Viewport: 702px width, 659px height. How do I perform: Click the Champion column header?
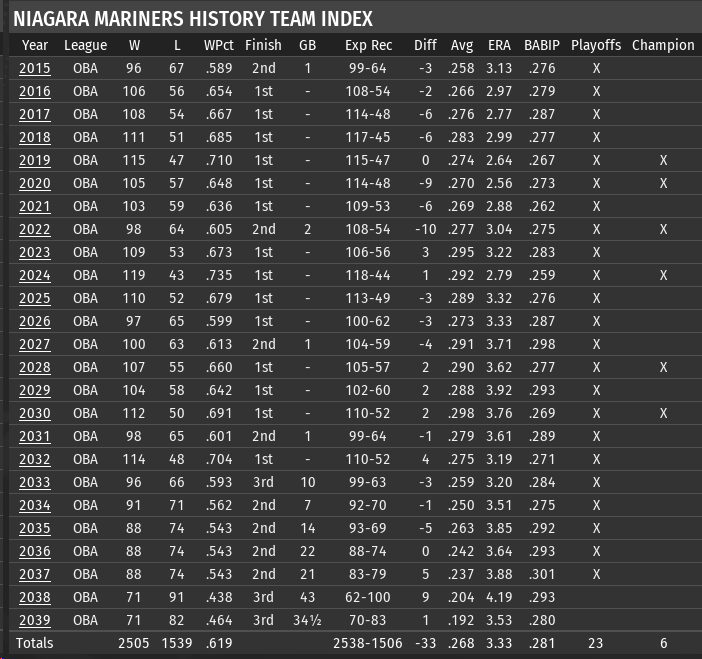tap(663, 45)
